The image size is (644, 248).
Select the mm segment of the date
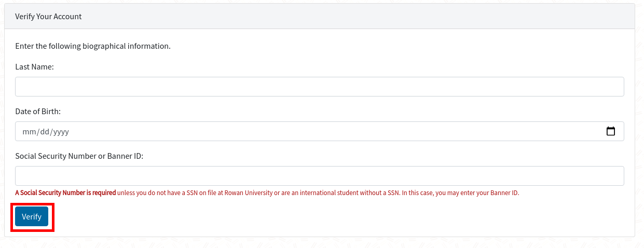(x=28, y=132)
